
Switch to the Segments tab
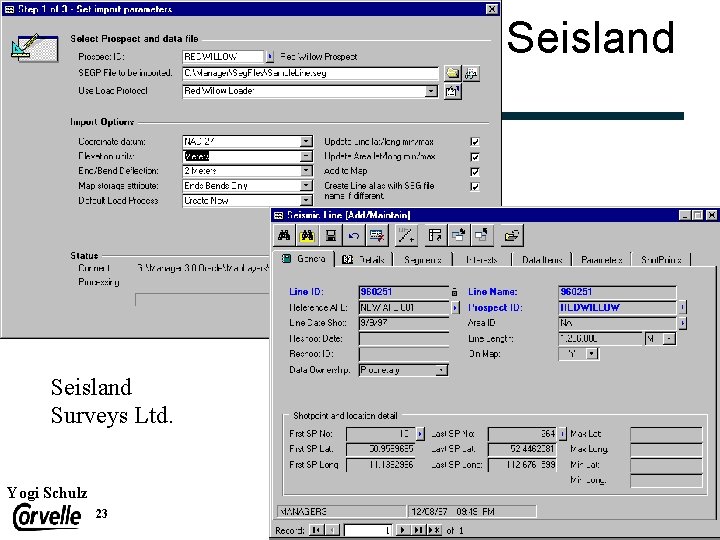pyautogui.click(x=422, y=260)
